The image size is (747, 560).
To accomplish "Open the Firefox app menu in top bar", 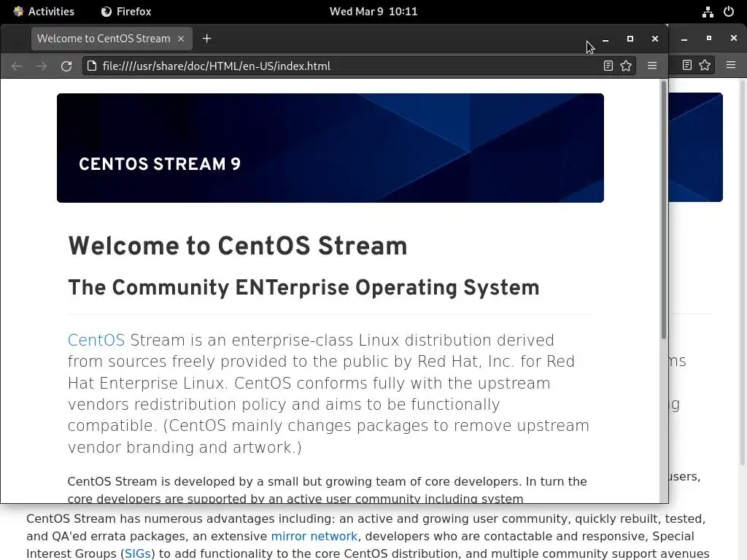I will (x=126, y=12).
